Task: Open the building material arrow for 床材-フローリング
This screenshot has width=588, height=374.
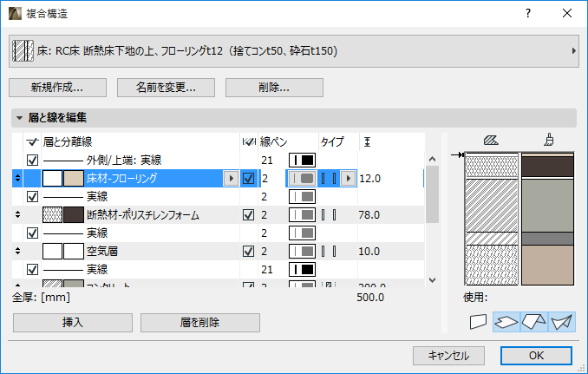Action: pyautogui.click(x=231, y=178)
